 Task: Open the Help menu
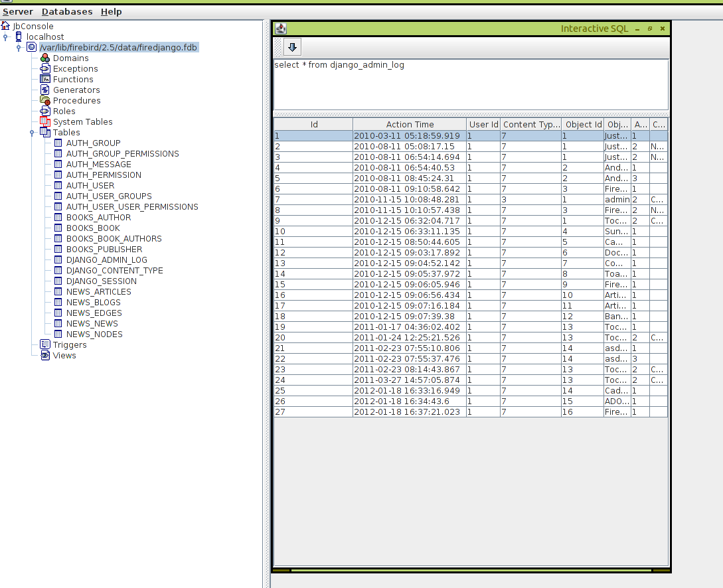[x=111, y=12]
